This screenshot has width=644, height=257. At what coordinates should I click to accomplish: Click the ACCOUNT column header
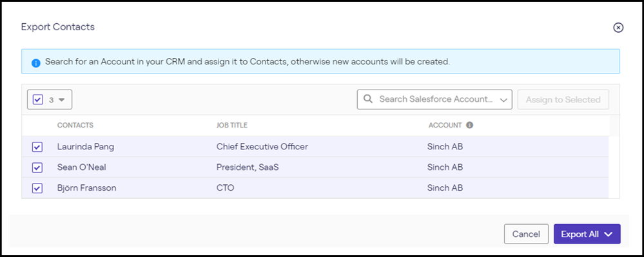coord(445,125)
